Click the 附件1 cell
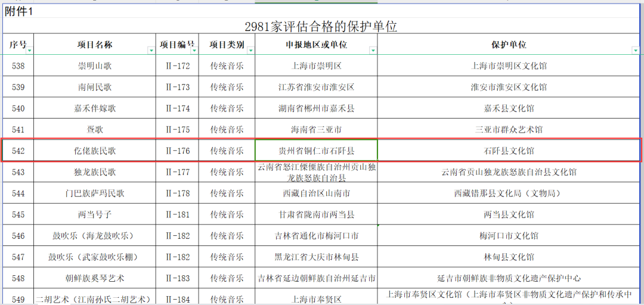Viewport: 644px width, 305px height. (x=19, y=10)
